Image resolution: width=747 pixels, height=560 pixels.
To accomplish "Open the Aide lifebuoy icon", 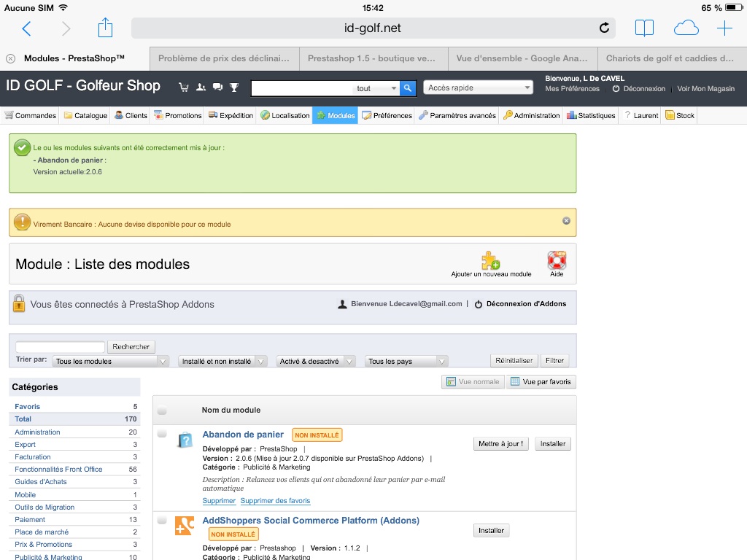I will pos(557,260).
